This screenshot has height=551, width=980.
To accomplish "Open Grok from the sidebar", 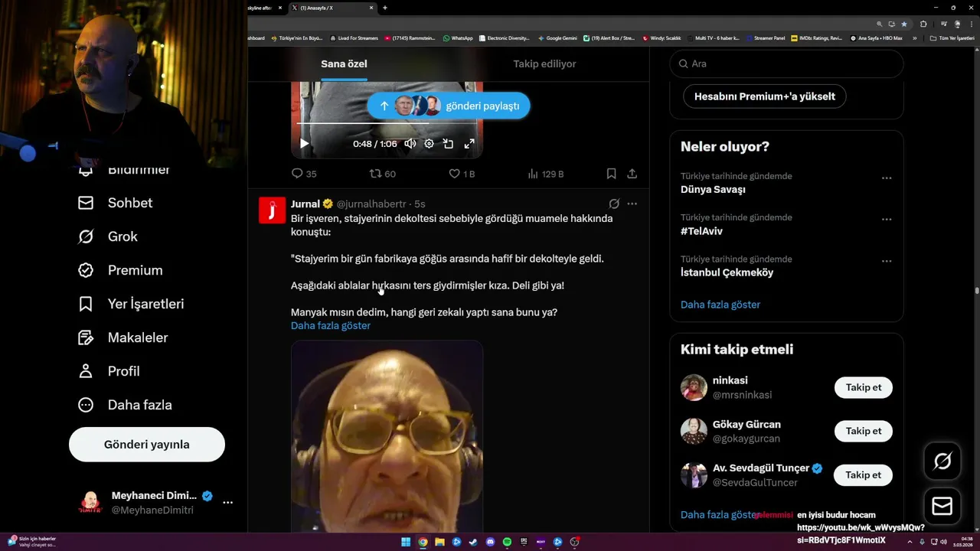I will click(x=108, y=236).
